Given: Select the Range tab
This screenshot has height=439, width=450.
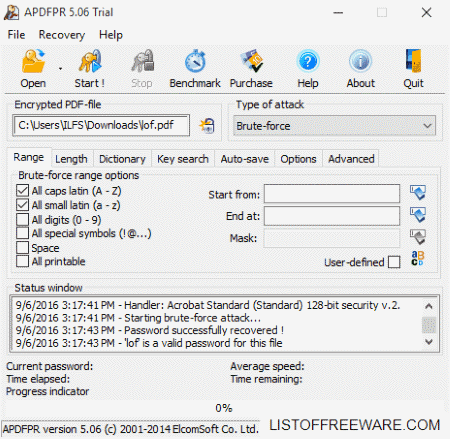Looking at the screenshot, I should point(29,157).
